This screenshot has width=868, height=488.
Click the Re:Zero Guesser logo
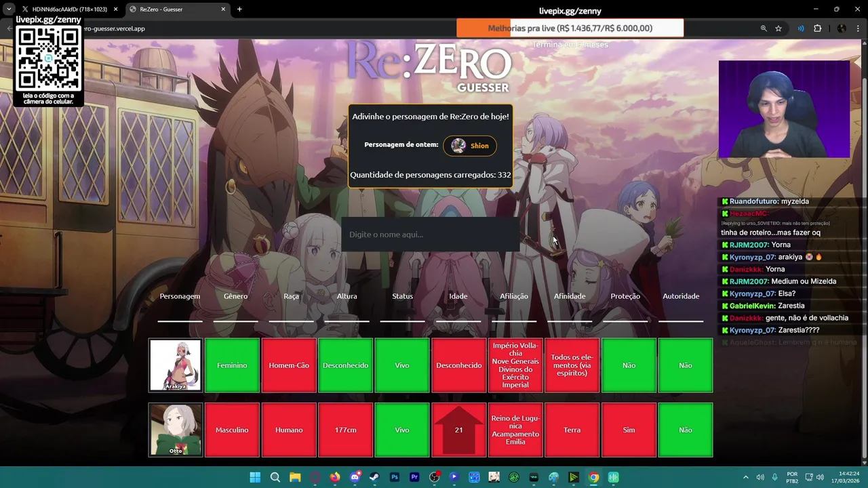(x=429, y=66)
